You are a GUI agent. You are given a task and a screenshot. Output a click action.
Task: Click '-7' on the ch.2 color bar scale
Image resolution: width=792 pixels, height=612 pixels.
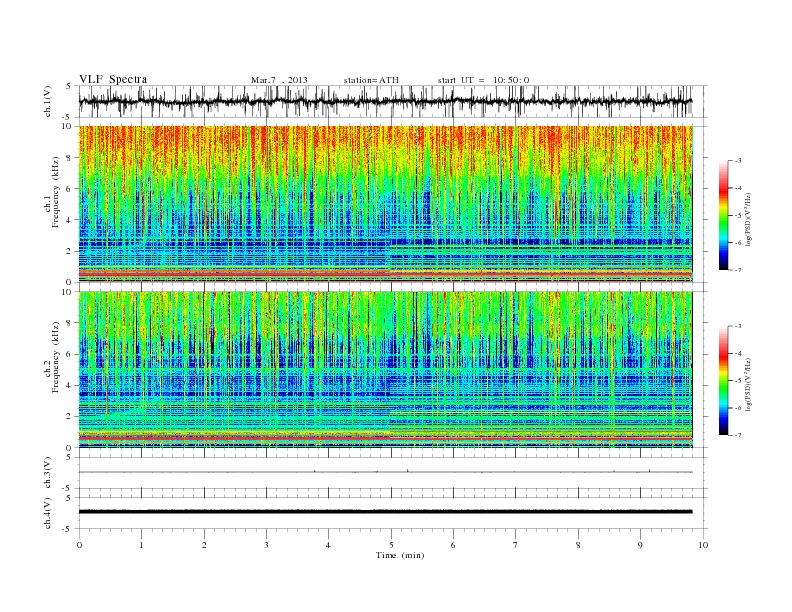point(738,435)
